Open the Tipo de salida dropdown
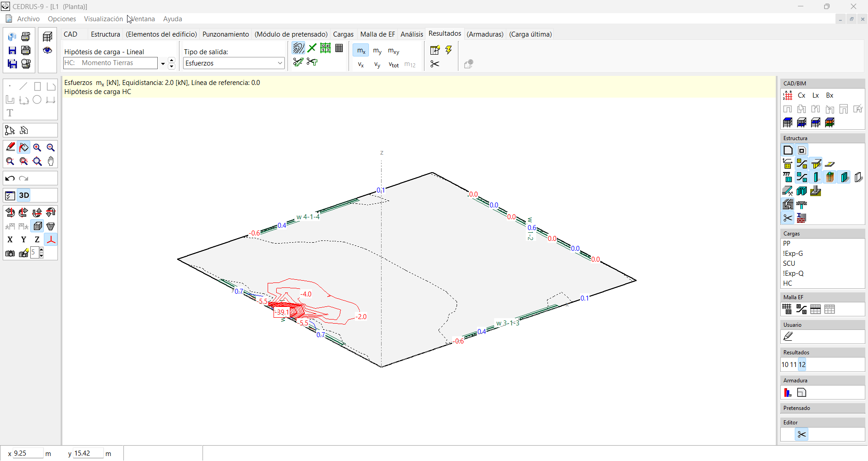 [x=280, y=63]
